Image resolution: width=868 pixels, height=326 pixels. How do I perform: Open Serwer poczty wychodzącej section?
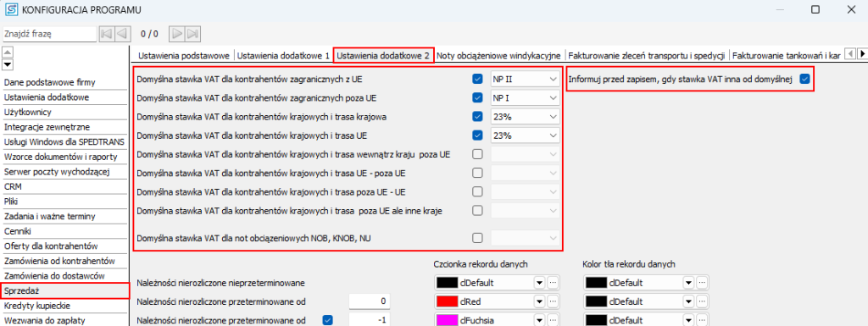pyautogui.click(x=65, y=172)
